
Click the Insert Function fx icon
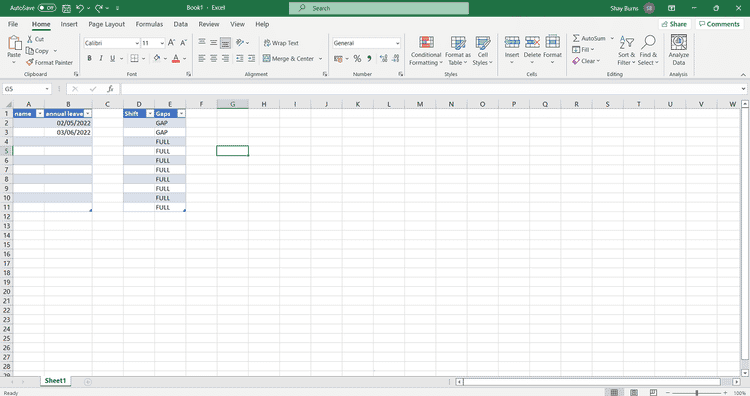[110, 88]
